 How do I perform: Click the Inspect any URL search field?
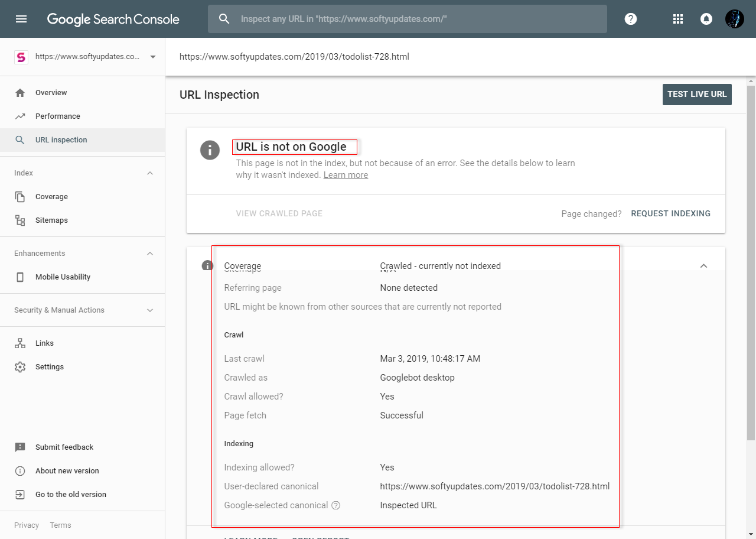[408, 19]
